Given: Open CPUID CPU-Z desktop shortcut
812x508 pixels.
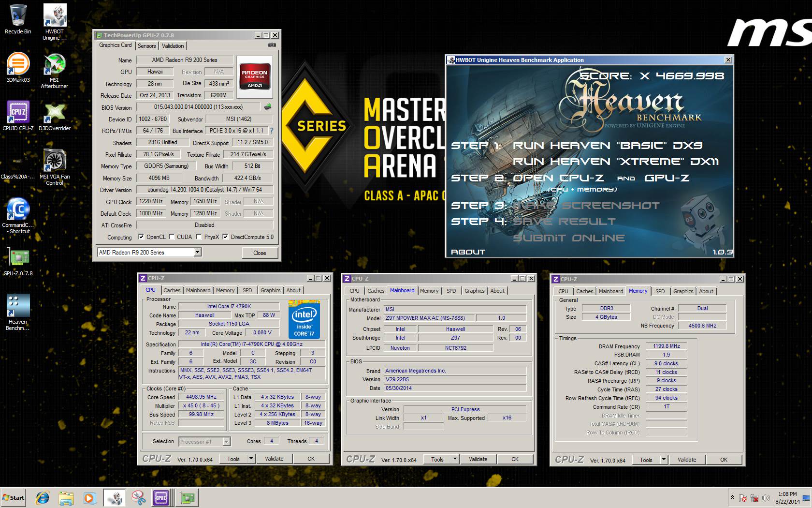Looking at the screenshot, I should tap(18, 116).
